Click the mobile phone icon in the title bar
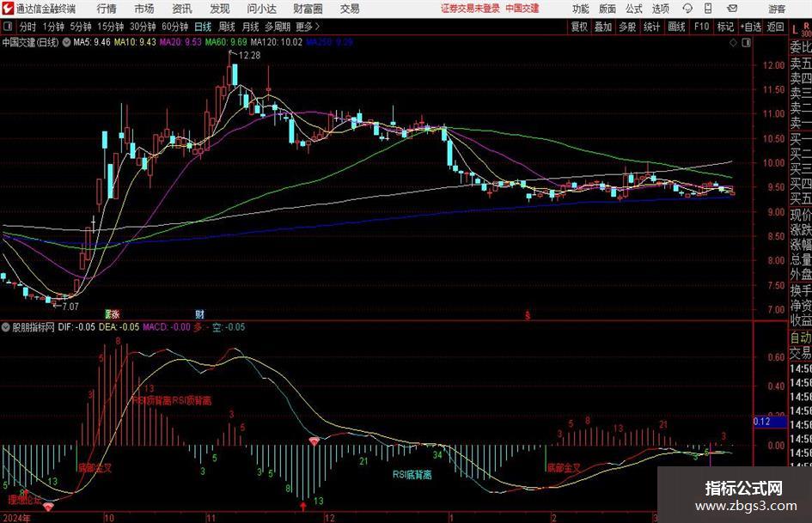The image size is (812, 523). (x=708, y=9)
